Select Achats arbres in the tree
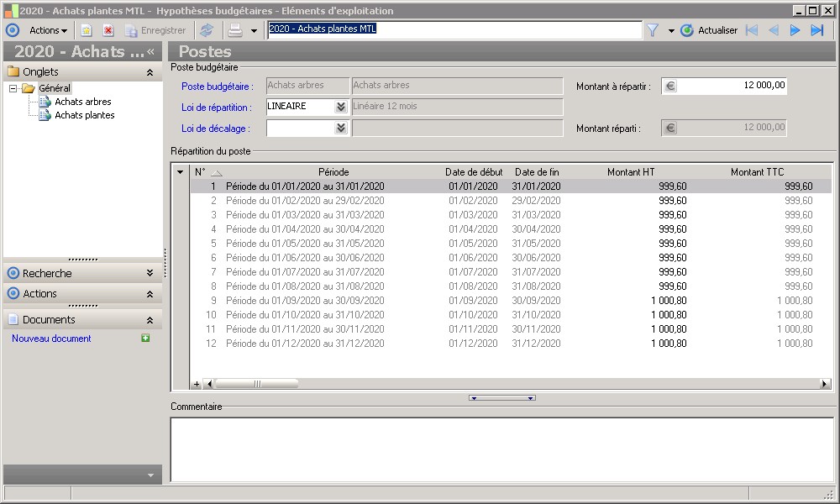The width and height of the screenshot is (840, 504). click(82, 102)
